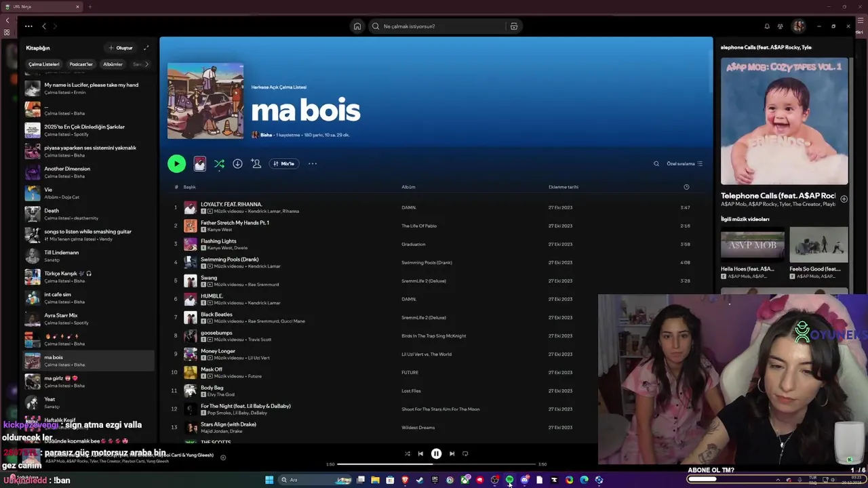This screenshot has width=868, height=488.
Task: Select the Podcast'ler filter chip
Action: [81, 64]
